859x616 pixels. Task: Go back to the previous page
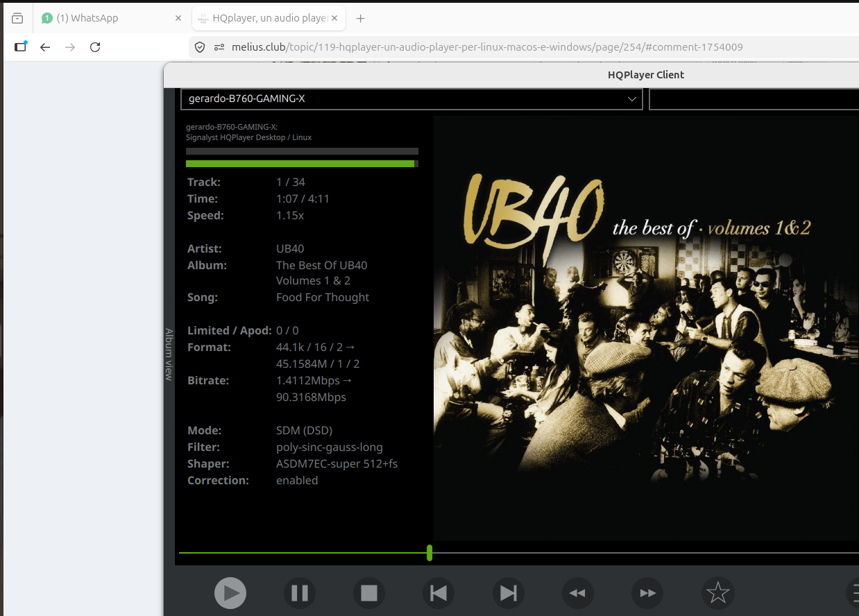[45, 47]
